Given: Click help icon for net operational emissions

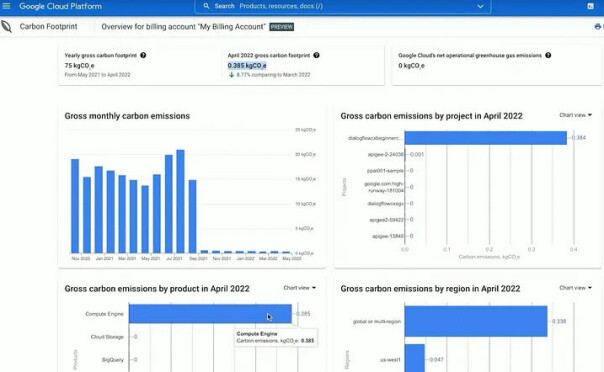Looking at the screenshot, I should [x=548, y=55].
